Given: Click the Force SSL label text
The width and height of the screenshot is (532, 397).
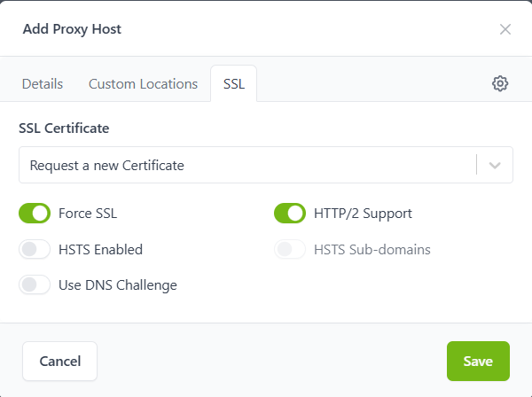Looking at the screenshot, I should [88, 214].
